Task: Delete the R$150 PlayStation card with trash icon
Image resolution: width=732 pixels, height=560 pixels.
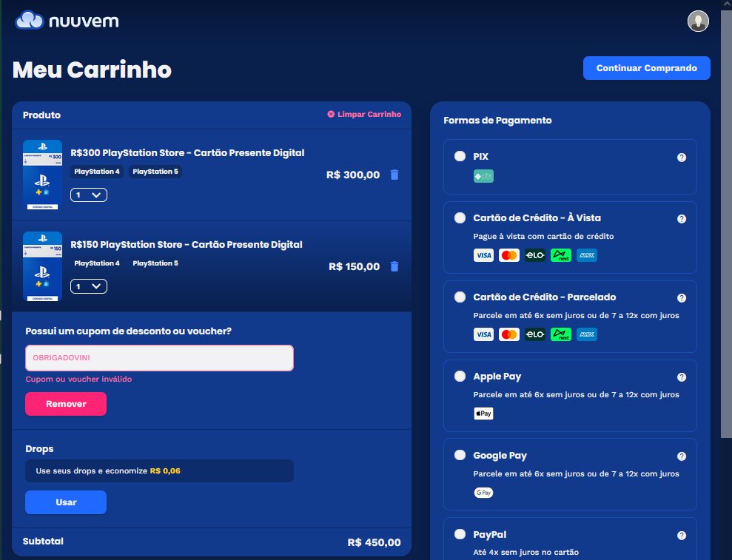Action: tap(394, 266)
